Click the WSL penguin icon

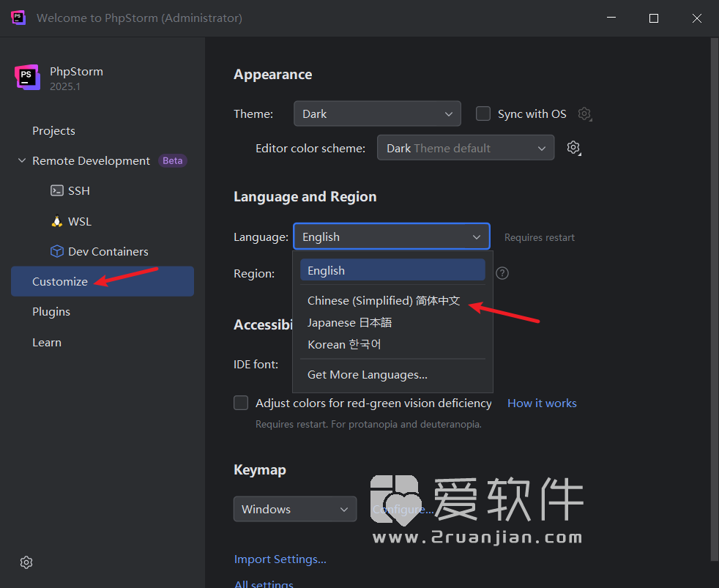point(57,221)
